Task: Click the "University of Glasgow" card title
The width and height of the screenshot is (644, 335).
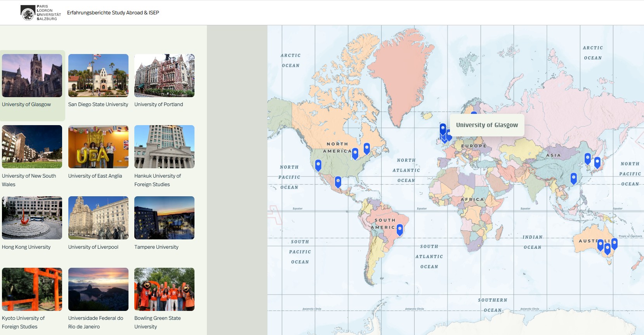Action: click(26, 105)
